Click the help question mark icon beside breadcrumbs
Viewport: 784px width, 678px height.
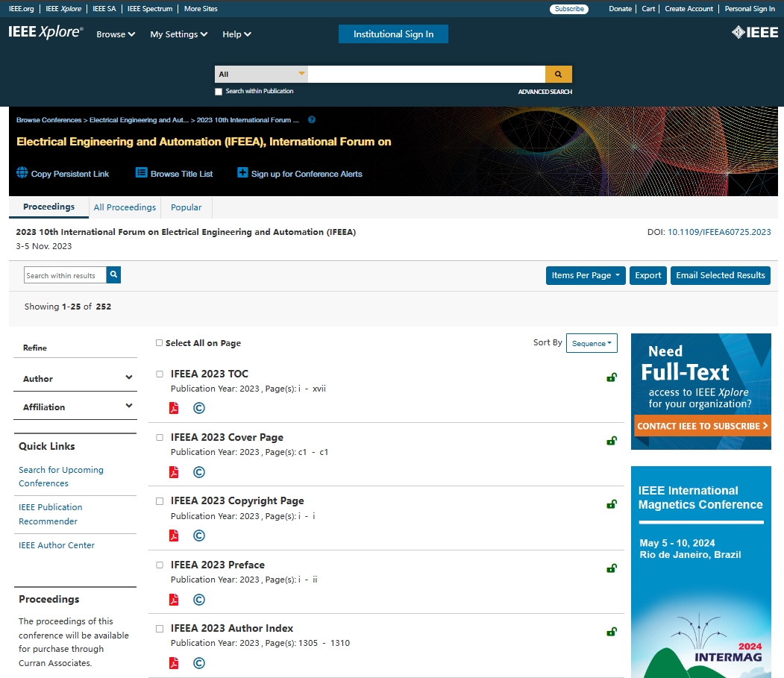312,119
